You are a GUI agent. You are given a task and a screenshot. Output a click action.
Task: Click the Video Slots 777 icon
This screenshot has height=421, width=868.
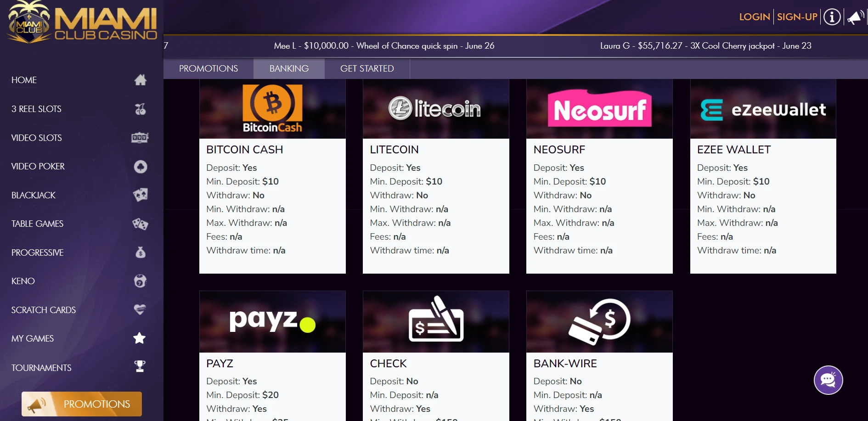pos(140,138)
